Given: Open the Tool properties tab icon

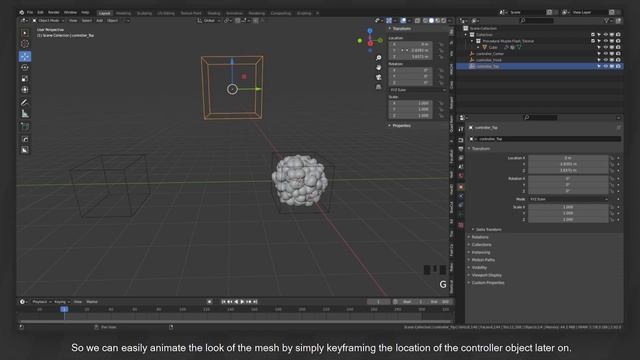Looking at the screenshot, I should pos(461,129).
